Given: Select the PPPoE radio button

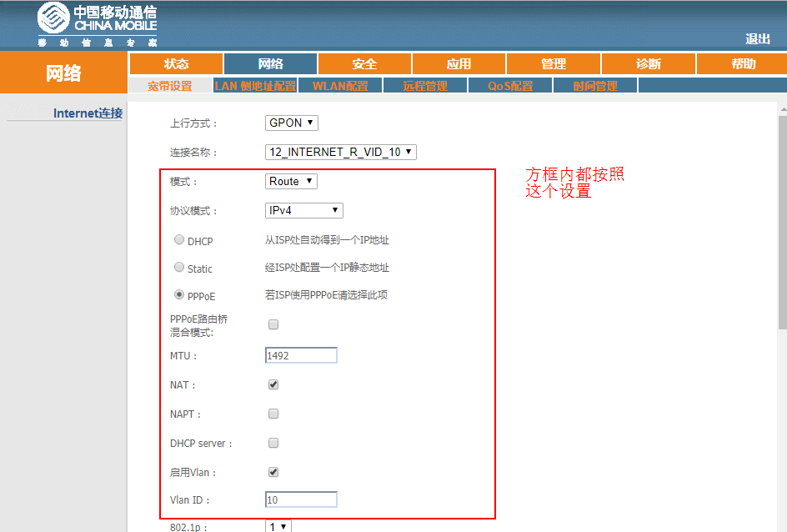Looking at the screenshot, I should [179, 294].
